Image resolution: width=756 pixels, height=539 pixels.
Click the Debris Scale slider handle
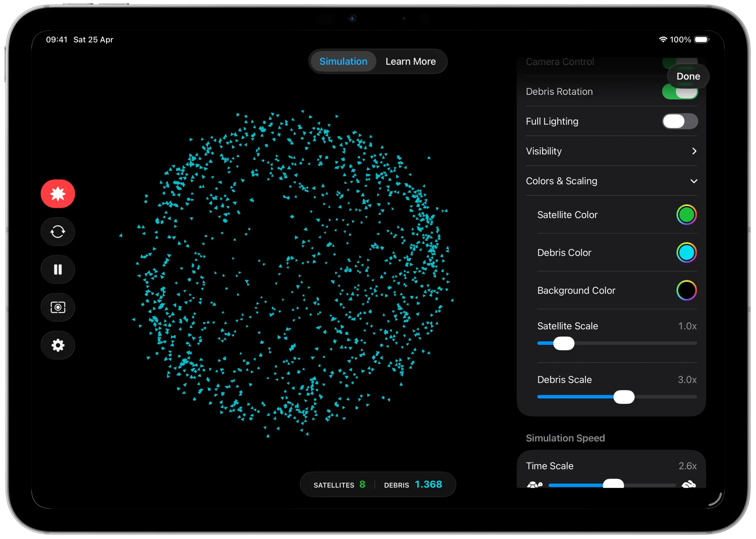pos(624,397)
